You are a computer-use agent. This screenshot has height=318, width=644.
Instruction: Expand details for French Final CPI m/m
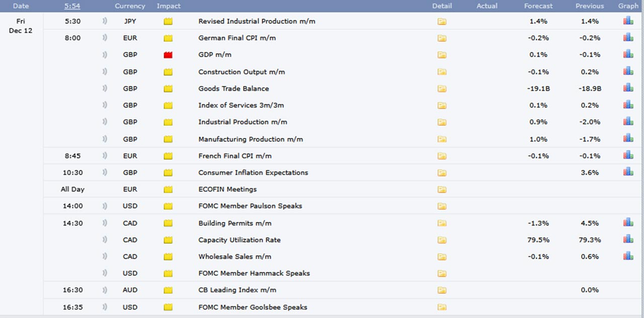coord(442,156)
